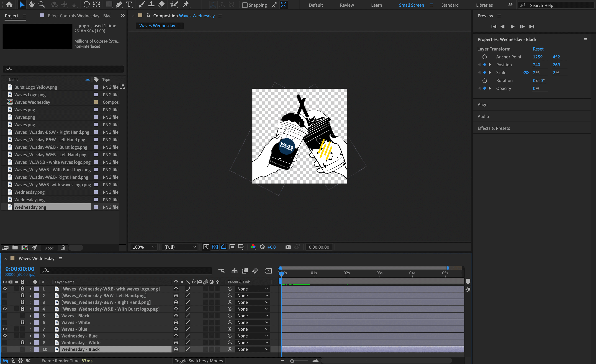This screenshot has width=596, height=364.
Task: Jump to first frame in Preview
Action: tap(494, 27)
